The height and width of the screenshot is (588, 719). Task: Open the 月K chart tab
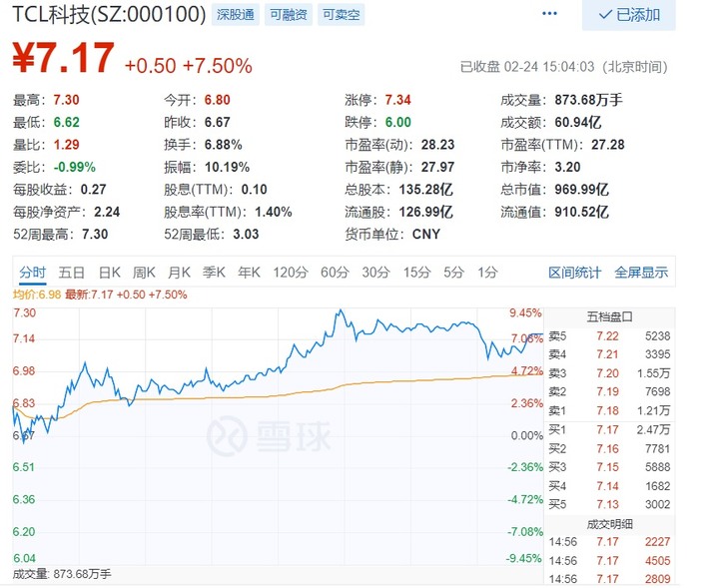[x=179, y=273]
